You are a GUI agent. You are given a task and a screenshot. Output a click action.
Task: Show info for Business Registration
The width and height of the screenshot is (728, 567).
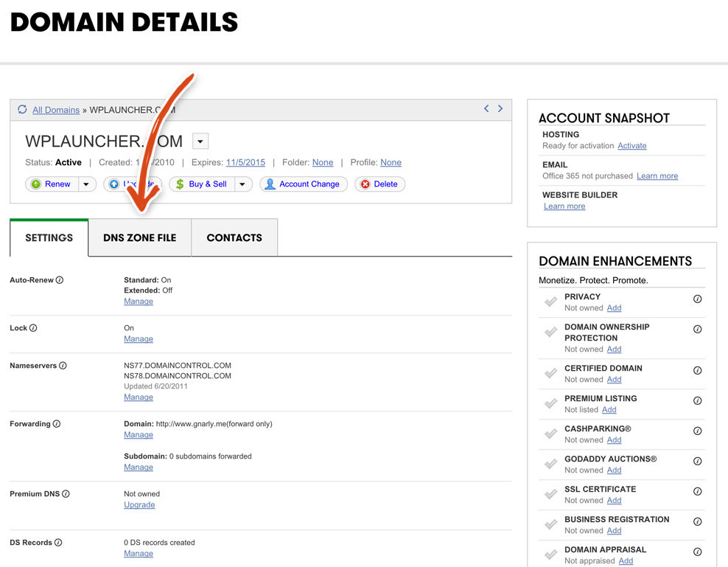click(697, 521)
